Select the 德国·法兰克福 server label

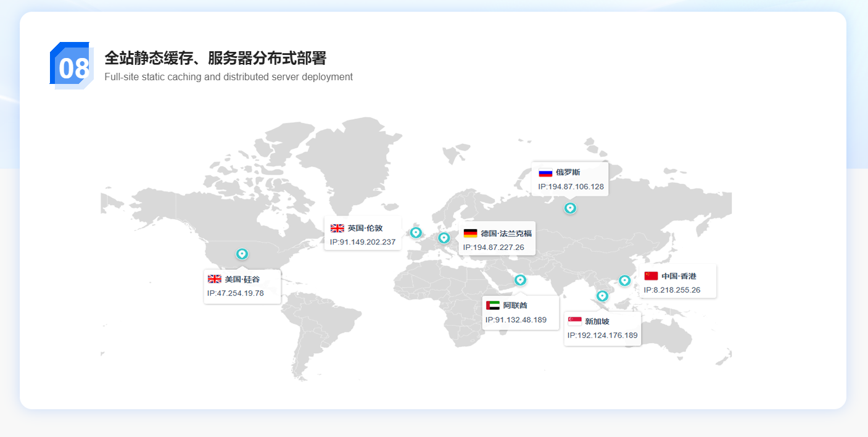click(x=506, y=233)
